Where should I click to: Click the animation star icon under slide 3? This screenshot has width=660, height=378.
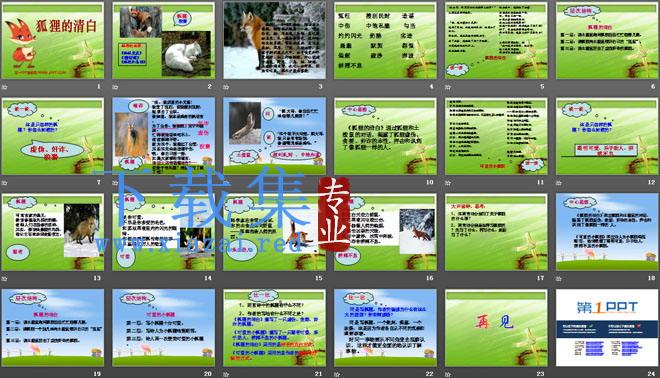226,87
